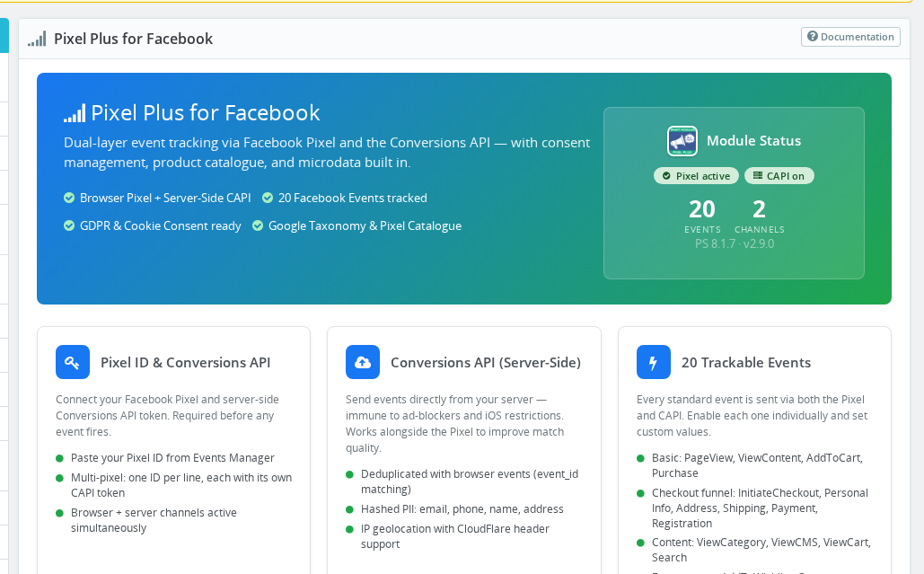Click the 'Deduplicated with browser events' bullet
This screenshot has height=574, width=924.
pos(470,481)
